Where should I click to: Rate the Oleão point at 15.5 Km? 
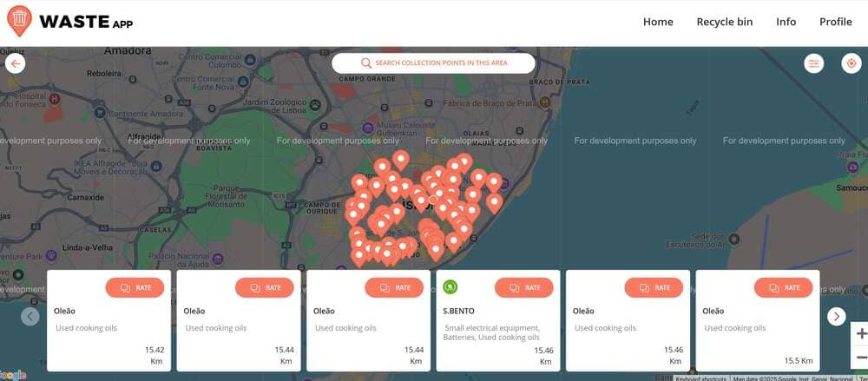tap(783, 287)
